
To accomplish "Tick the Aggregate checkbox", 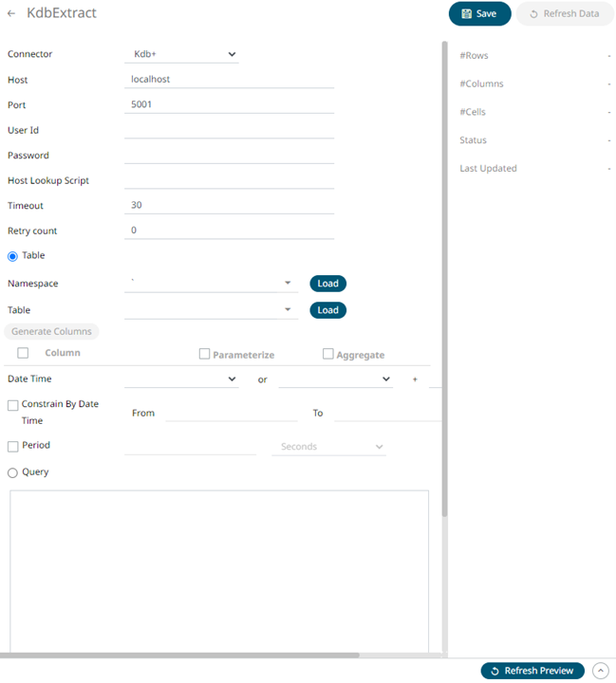I will [327, 355].
